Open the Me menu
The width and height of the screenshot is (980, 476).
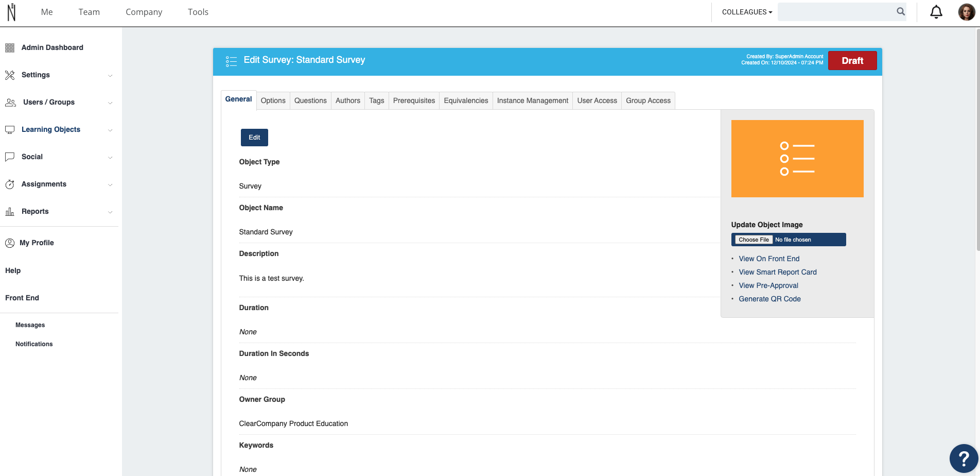pyautogui.click(x=47, y=12)
